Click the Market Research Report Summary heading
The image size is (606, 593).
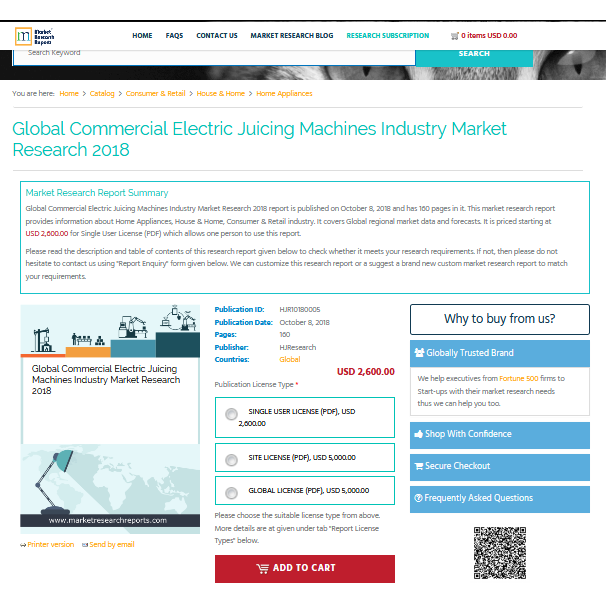tap(97, 193)
